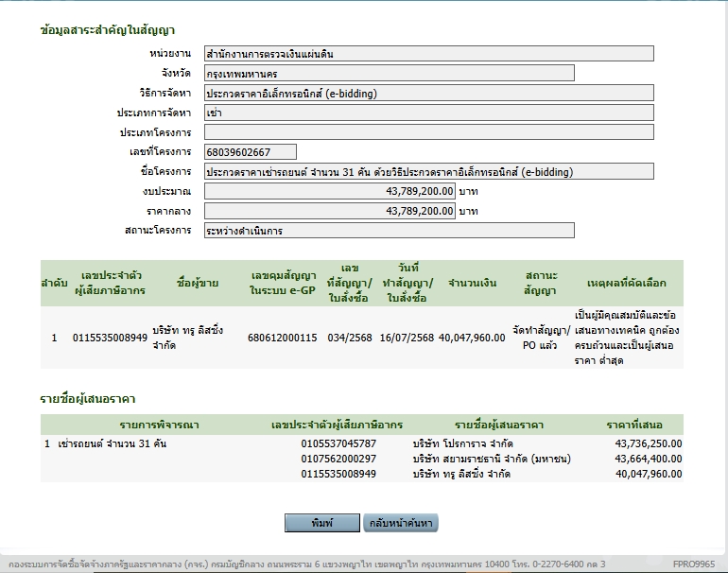Image resolution: width=728 pixels, height=573 pixels.
Task: Click the empty ประเภทโครงการ field
Action: coord(428,132)
